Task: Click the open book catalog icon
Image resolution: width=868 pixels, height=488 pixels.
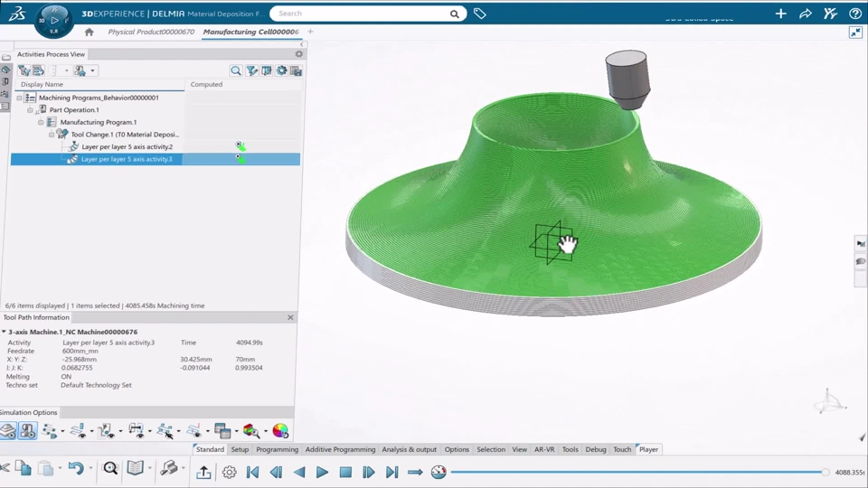Action: coord(135,468)
